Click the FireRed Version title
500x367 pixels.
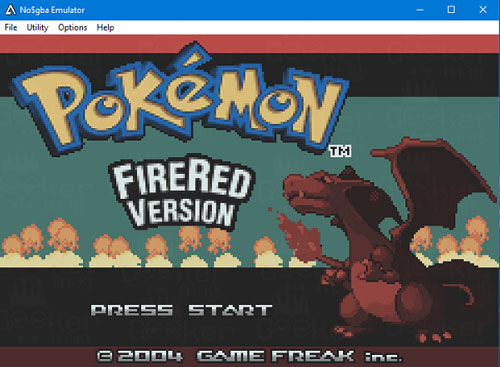(182, 192)
